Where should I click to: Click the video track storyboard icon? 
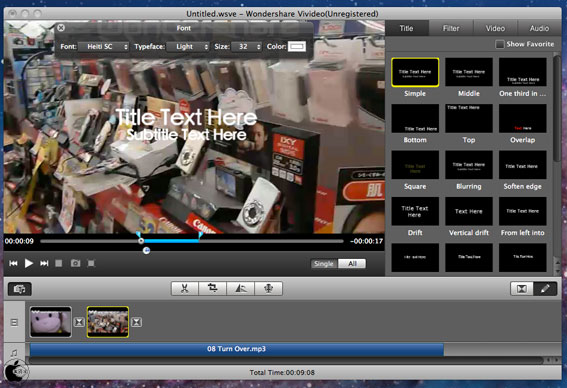click(x=14, y=322)
